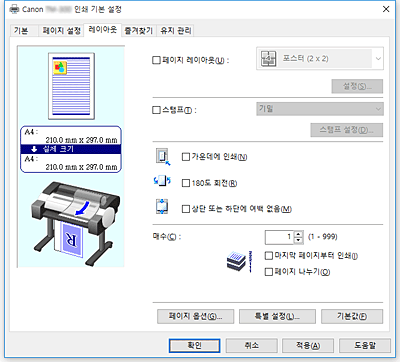Open the 즐겨찾기 tab
Screen dimensions: 400x362
pos(138,31)
